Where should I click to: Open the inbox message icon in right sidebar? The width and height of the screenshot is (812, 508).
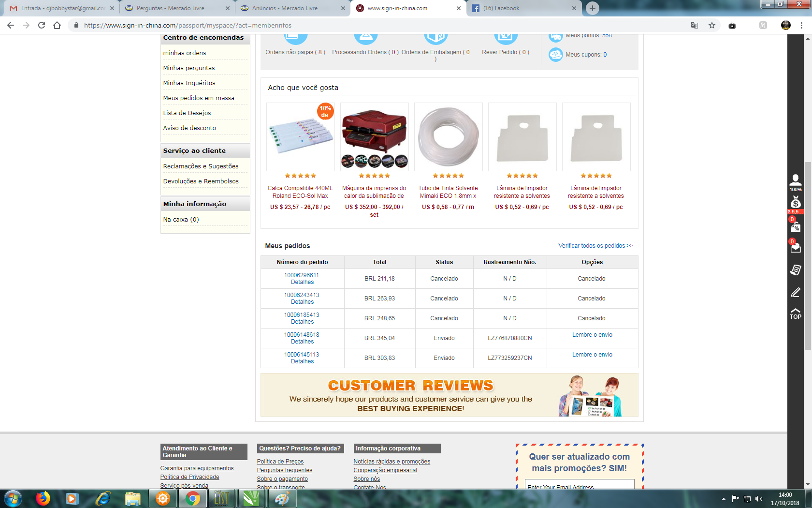(796, 247)
